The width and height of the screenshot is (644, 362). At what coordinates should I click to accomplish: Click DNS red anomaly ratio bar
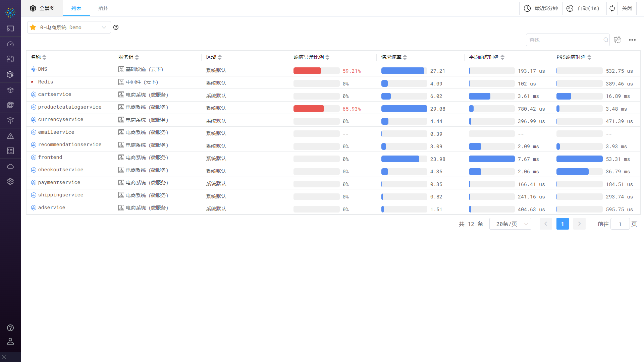coord(307,71)
